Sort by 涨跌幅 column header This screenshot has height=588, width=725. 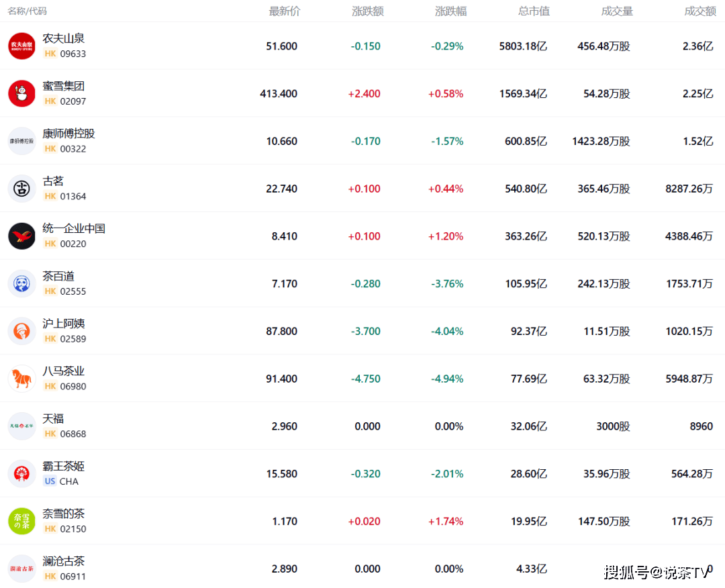point(450,11)
